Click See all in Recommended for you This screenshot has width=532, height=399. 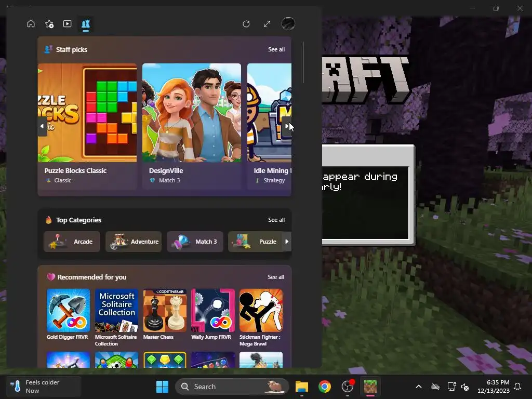point(275,277)
